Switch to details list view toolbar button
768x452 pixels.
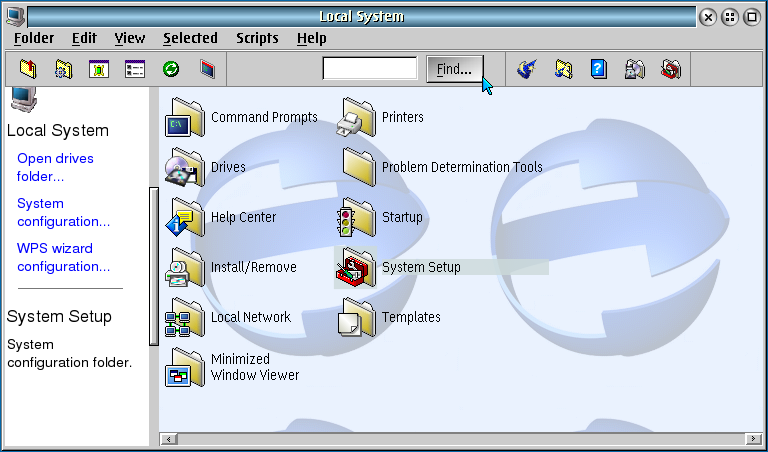coord(135,69)
